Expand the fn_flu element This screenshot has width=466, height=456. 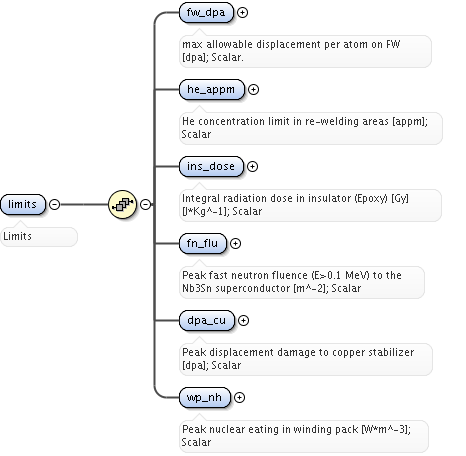point(235,244)
